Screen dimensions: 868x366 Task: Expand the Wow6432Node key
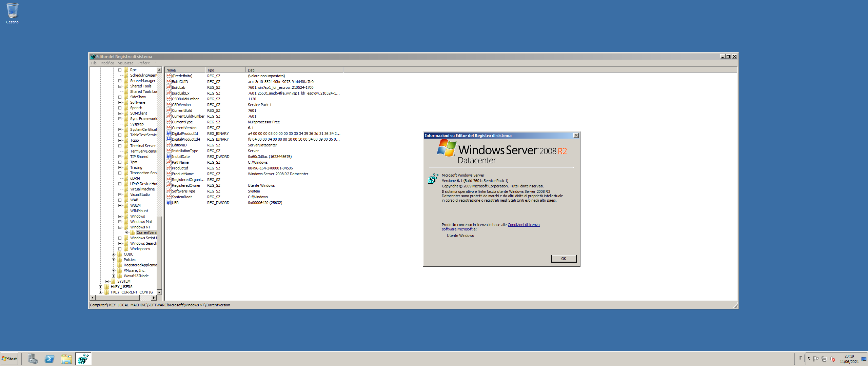(x=113, y=276)
